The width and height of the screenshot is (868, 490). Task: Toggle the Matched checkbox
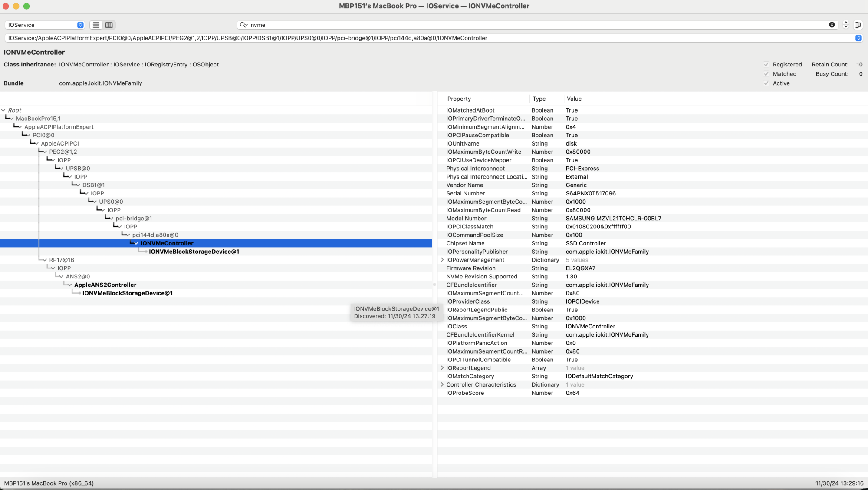(766, 74)
